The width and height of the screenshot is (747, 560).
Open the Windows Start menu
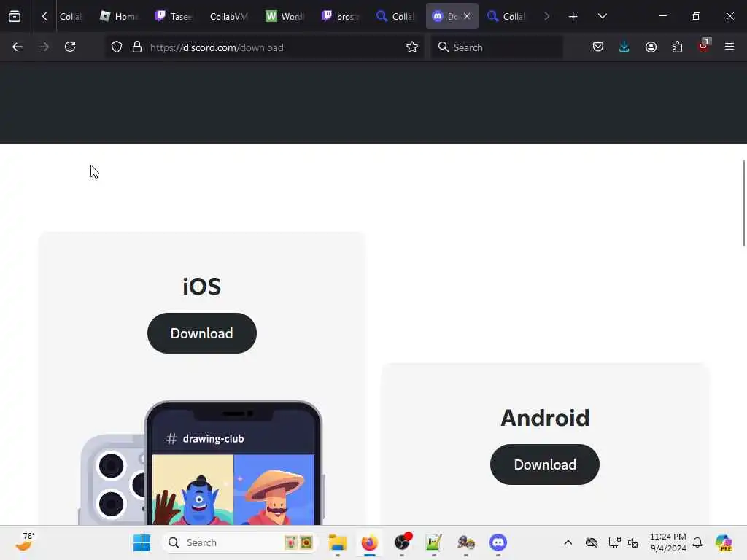(x=142, y=542)
